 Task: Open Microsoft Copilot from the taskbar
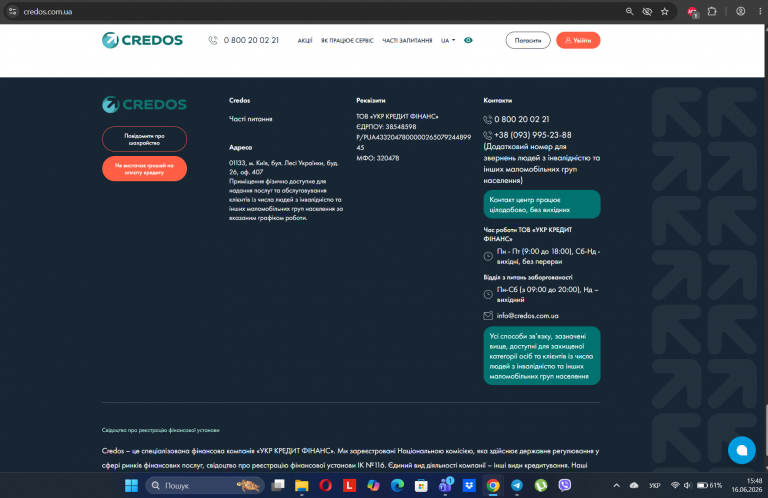373,485
